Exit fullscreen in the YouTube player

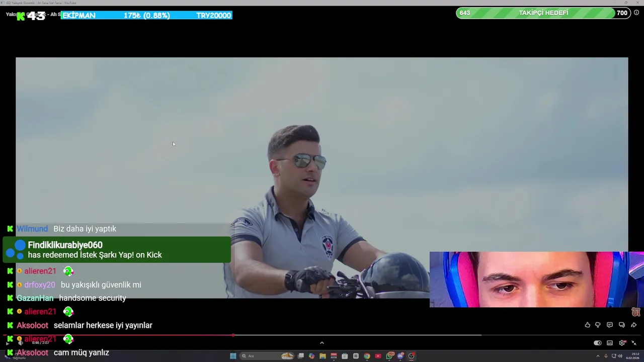[x=634, y=343]
